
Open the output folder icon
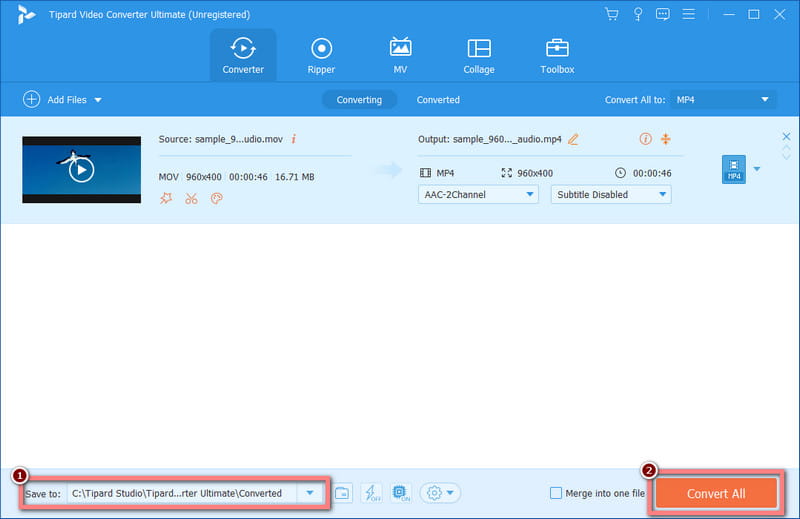[342, 493]
